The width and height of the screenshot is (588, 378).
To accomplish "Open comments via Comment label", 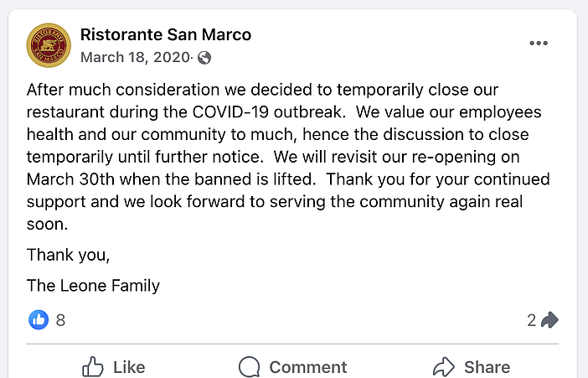I will [308, 367].
